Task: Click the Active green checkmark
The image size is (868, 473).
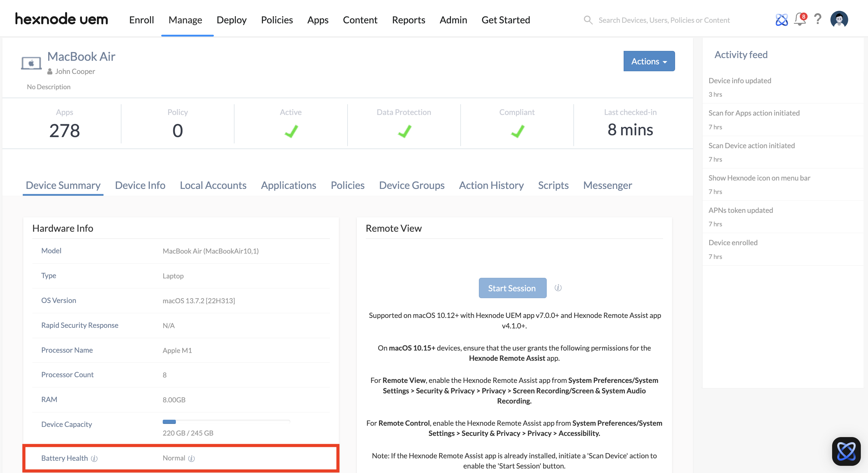Action: (291, 131)
